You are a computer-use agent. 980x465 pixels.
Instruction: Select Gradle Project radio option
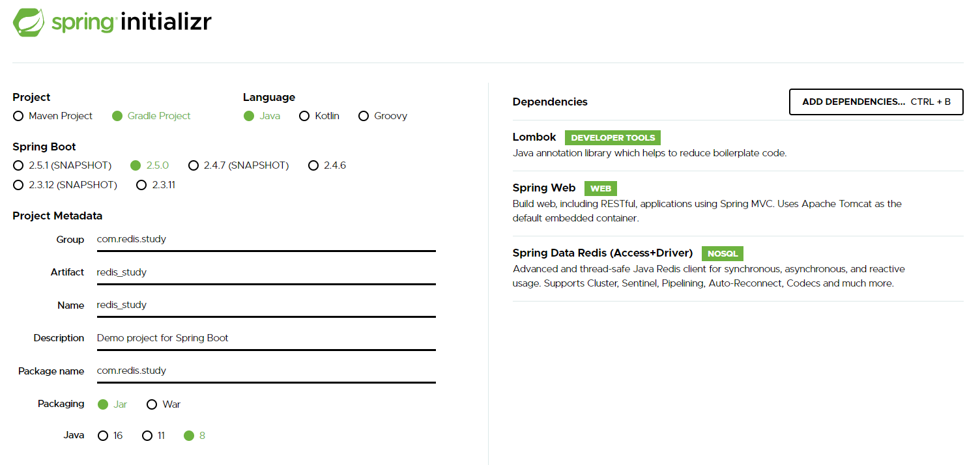[x=151, y=116]
